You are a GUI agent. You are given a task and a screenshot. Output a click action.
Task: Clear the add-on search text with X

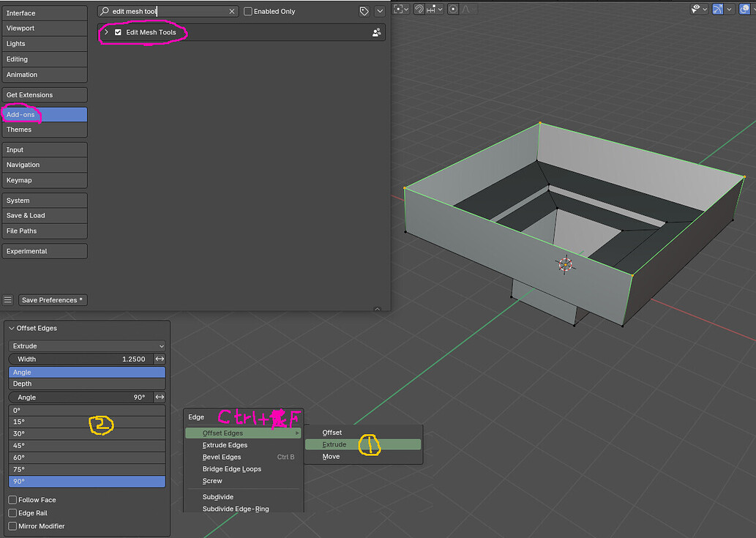tap(232, 11)
